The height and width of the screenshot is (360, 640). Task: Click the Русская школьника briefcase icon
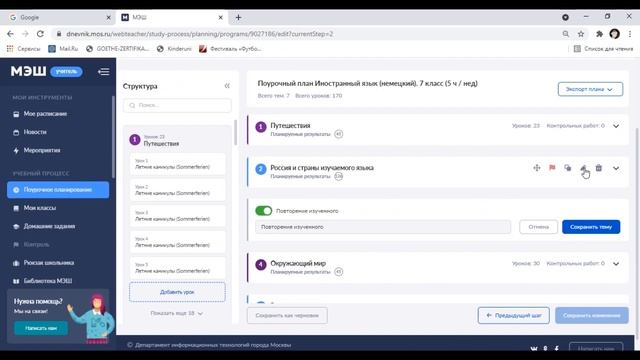coord(16,263)
